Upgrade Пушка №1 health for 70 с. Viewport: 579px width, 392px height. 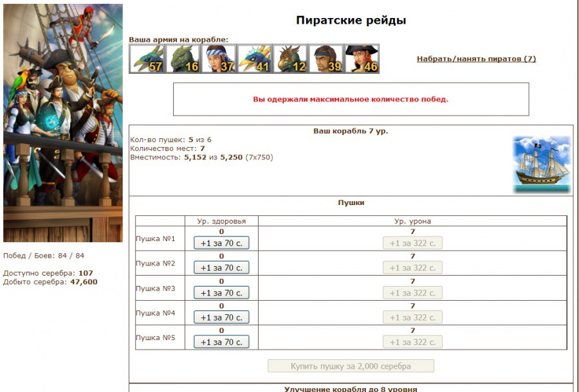coord(221,243)
